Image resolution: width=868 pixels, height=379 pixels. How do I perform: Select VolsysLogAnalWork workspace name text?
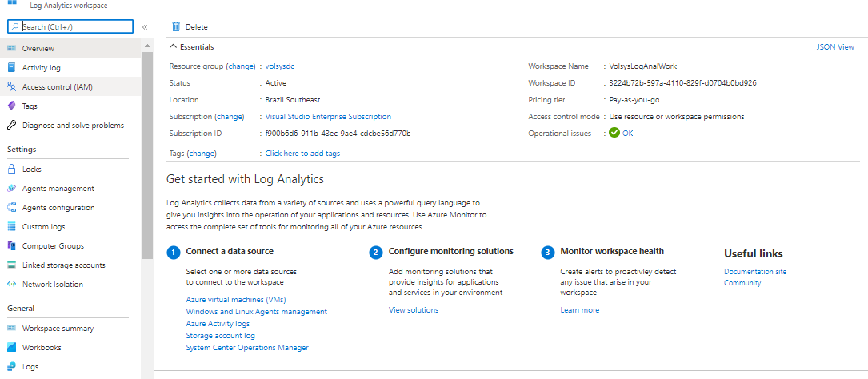click(x=642, y=66)
